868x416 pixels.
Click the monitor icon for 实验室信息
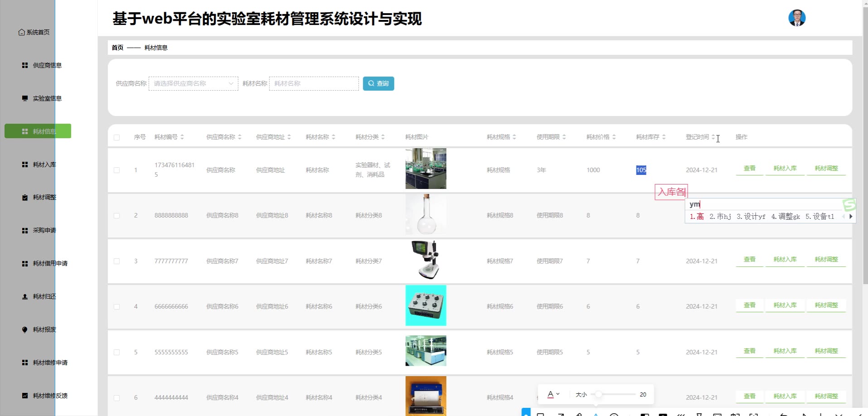pyautogui.click(x=25, y=98)
